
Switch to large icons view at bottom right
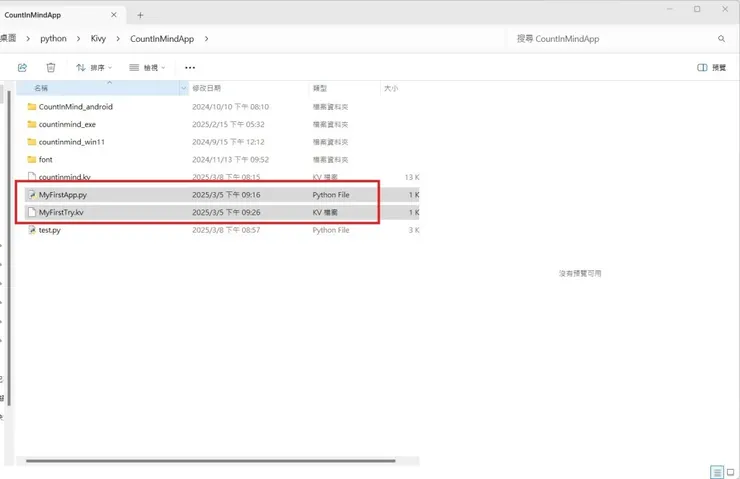pos(731,472)
